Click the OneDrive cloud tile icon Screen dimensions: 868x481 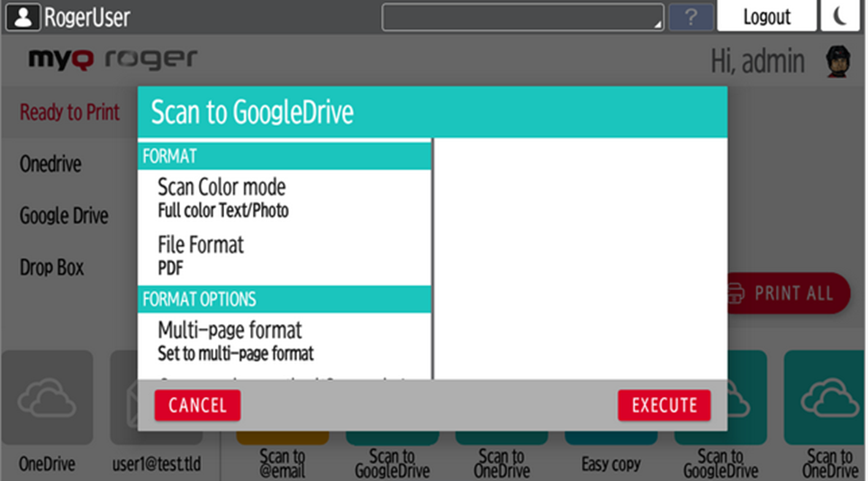click(47, 397)
